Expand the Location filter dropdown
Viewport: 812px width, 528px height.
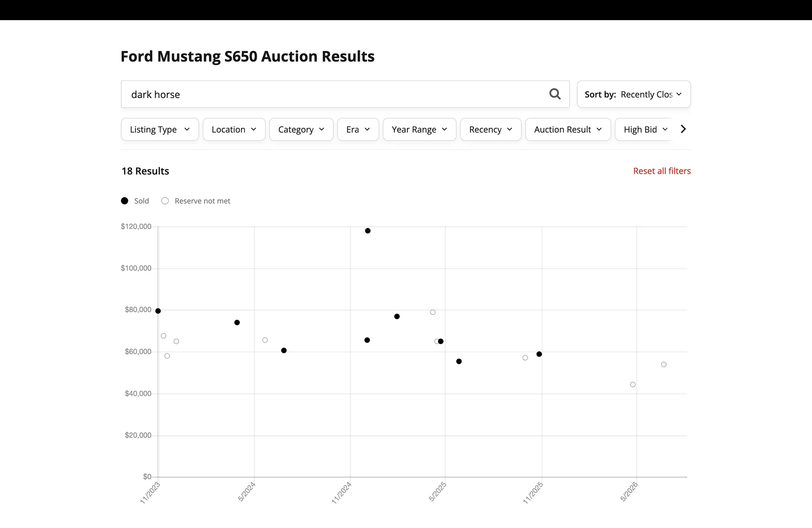click(x=234, y=130)
